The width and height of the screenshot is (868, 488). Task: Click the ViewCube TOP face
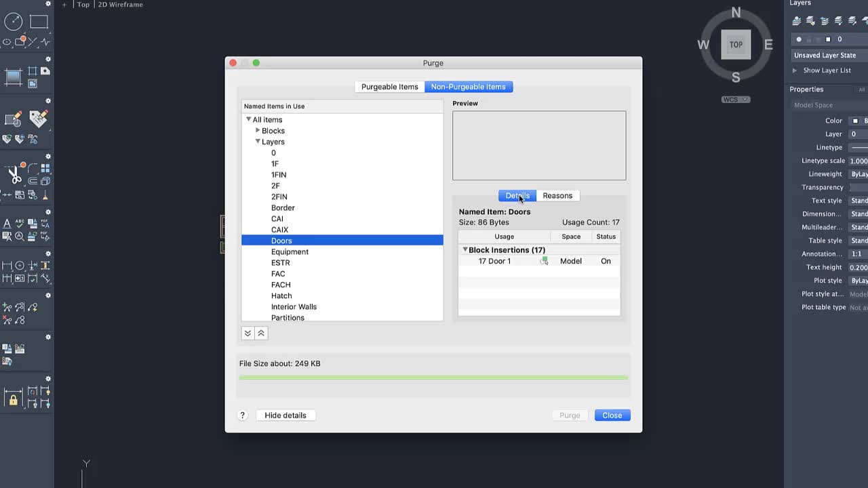pyautogui.click(x=736, y=45)
